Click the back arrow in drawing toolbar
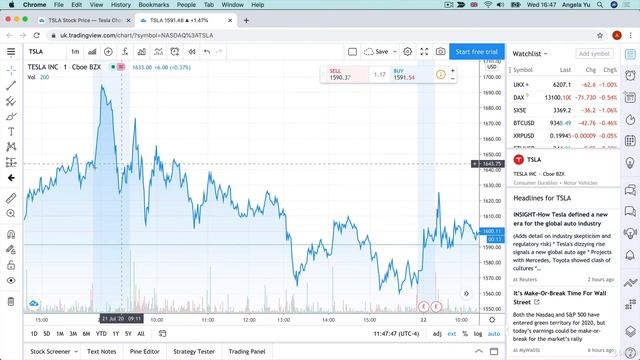 (11, 178)
